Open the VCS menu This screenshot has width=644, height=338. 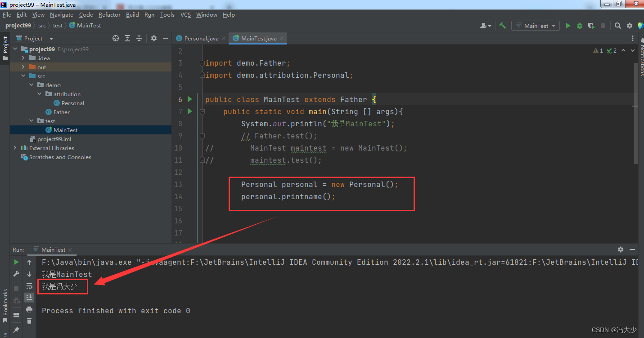[185, 15]
